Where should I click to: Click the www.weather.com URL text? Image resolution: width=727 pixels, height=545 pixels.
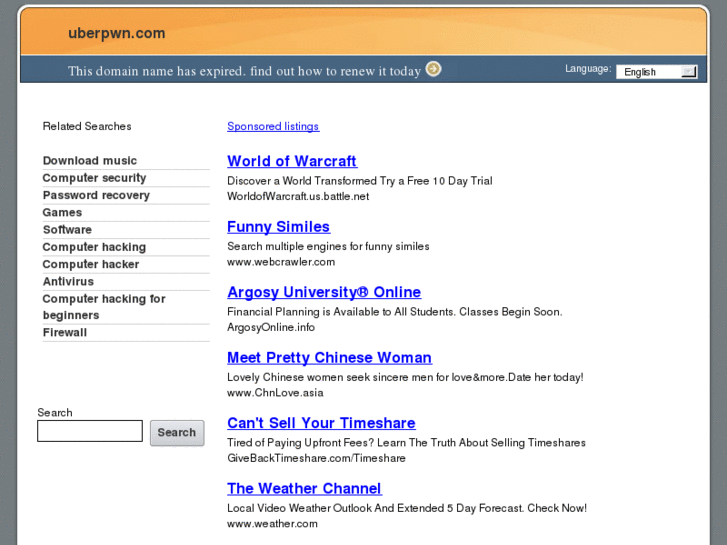click(273, 523)
